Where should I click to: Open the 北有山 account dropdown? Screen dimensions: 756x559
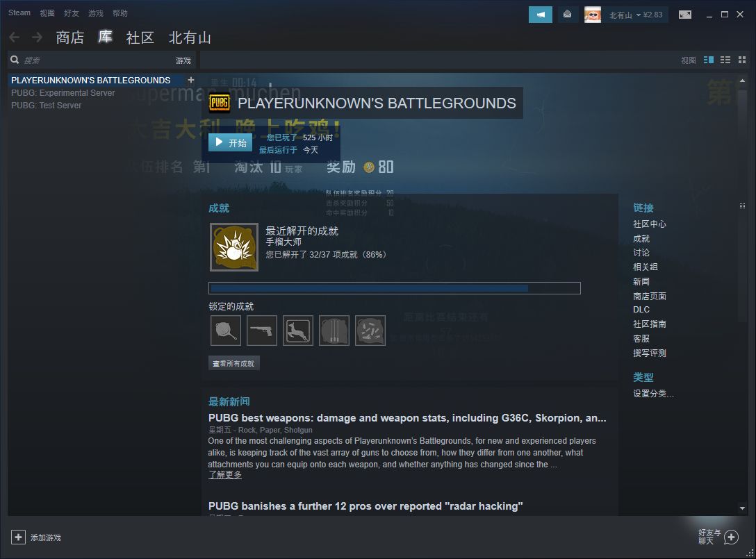click(636, 15)
